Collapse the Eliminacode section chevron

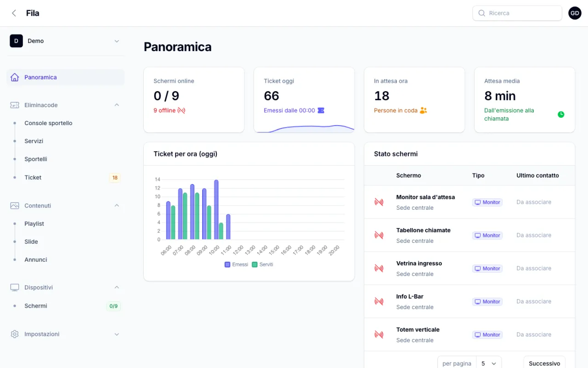117,105
